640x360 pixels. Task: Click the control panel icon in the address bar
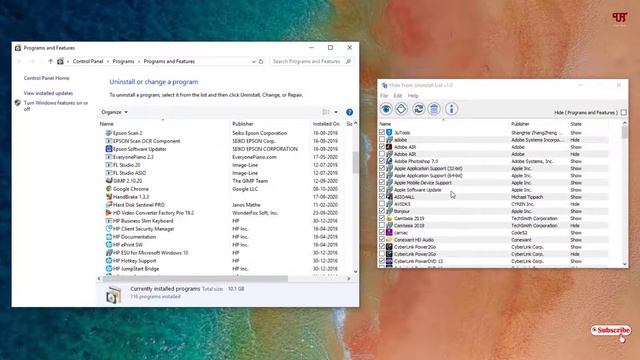60,62
